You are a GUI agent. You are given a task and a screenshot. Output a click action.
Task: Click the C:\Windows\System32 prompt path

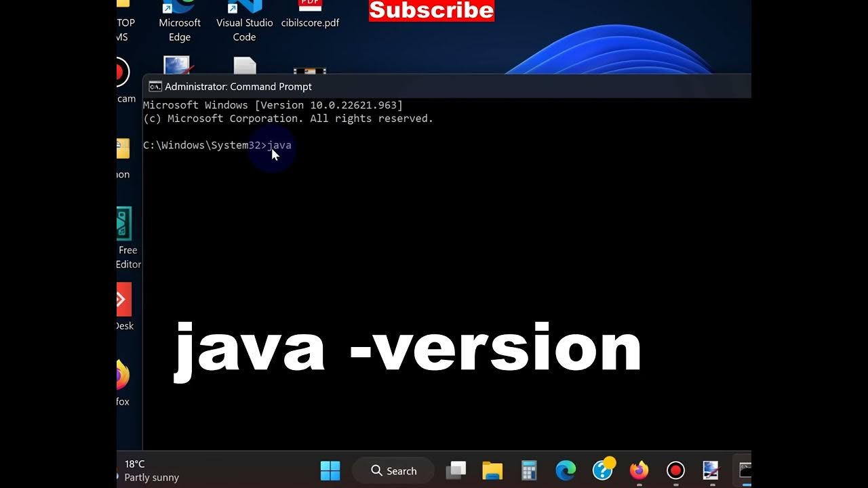[x=202, y=145]
